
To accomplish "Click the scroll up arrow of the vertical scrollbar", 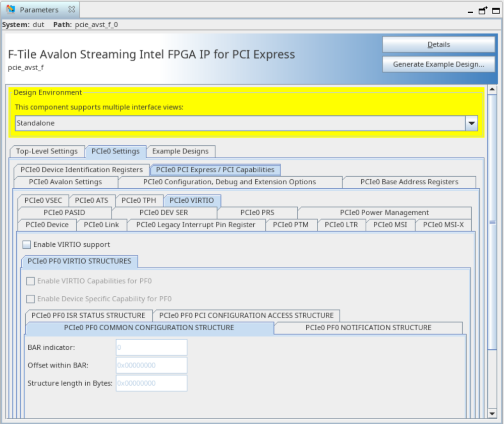I will click(492, 89).
